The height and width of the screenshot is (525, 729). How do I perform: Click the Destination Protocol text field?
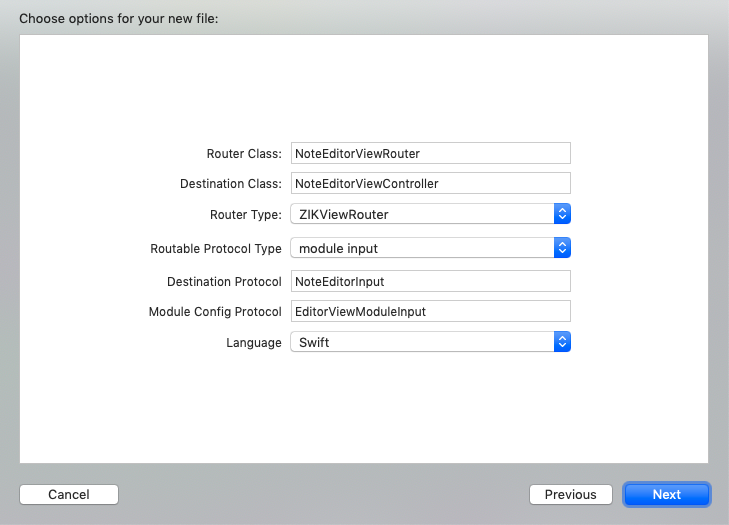431,281
